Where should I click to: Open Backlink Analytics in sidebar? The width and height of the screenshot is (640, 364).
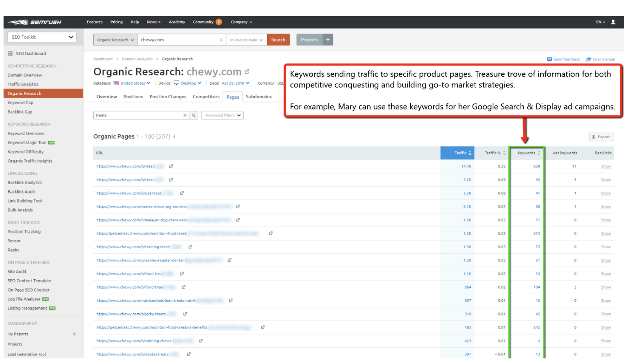(25, 183)
